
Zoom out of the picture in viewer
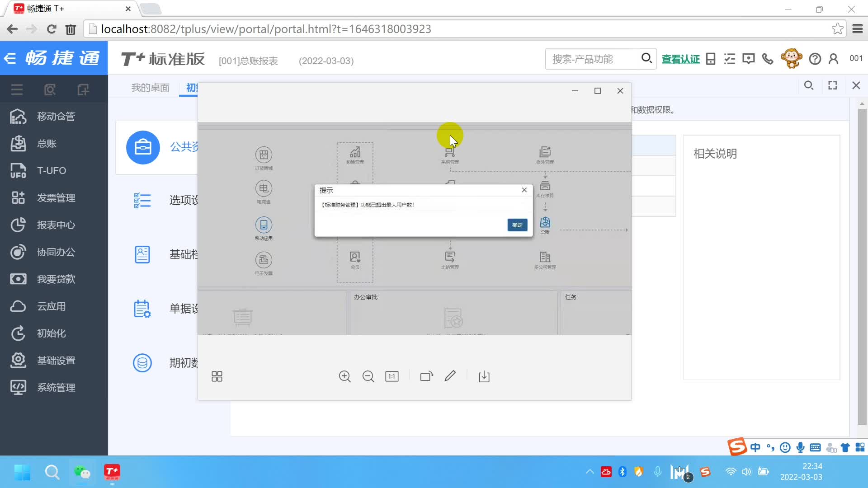click(368, 376)
